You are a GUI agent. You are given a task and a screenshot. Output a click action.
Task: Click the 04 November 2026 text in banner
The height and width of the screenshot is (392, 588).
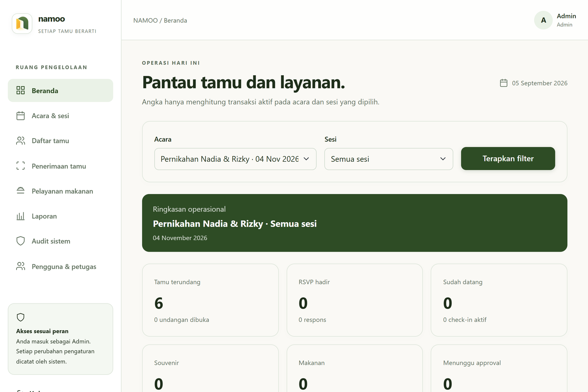coord(180,238)
